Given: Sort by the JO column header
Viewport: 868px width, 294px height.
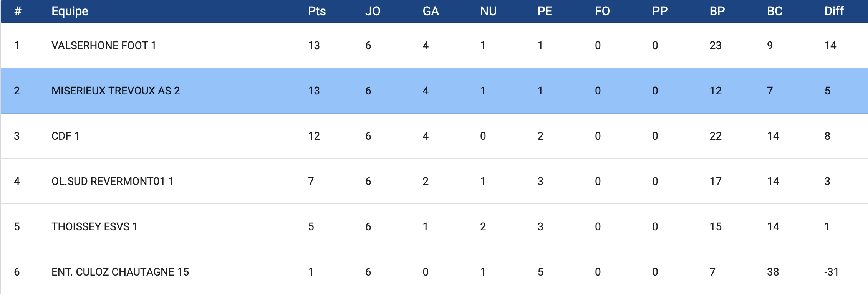Looking at the screenshot, I should tap(373, 11).
